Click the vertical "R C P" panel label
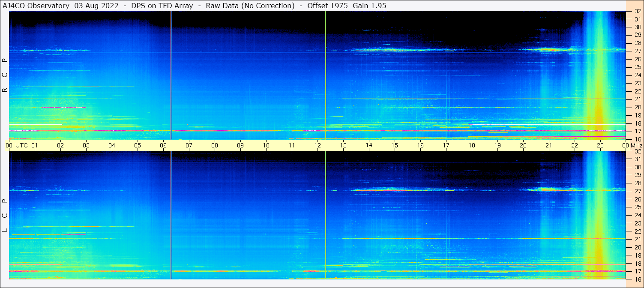This screenshot has width=644, height=288. pyautogui.click(x=5, y=75)
